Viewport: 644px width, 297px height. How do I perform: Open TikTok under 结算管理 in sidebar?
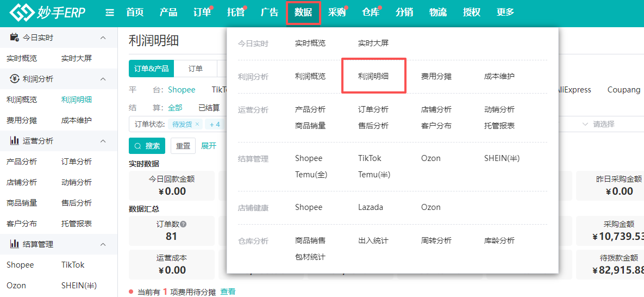(73, 265)
